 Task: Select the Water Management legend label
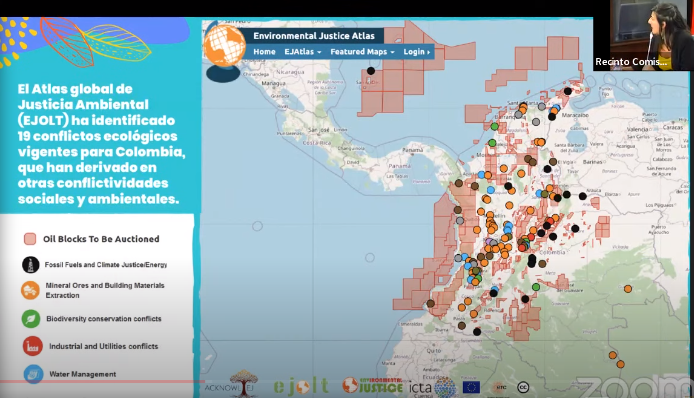(x=83, y=374)
